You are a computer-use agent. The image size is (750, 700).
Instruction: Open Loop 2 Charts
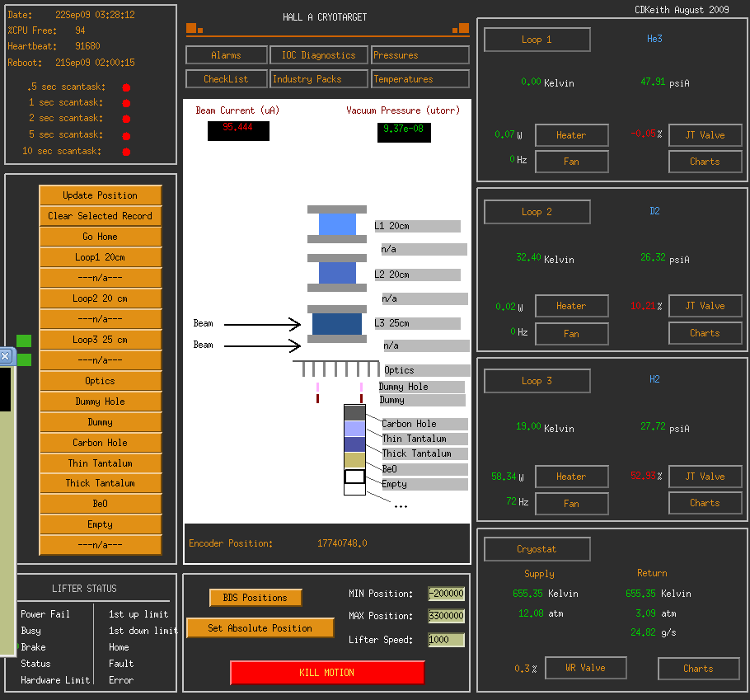tap(705, 333)
